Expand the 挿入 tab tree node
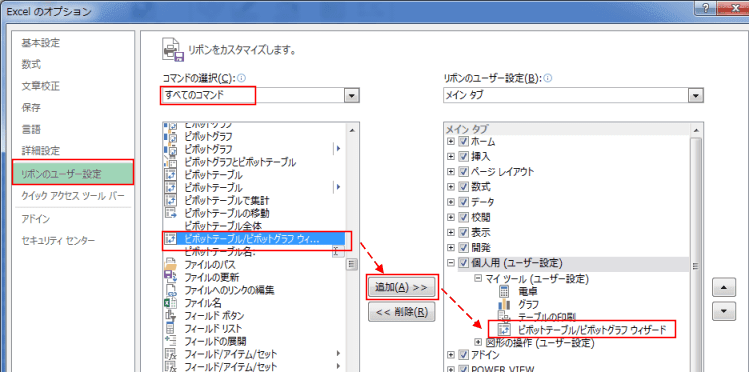This screenshot has width=749, height=372. pos(450,156)
